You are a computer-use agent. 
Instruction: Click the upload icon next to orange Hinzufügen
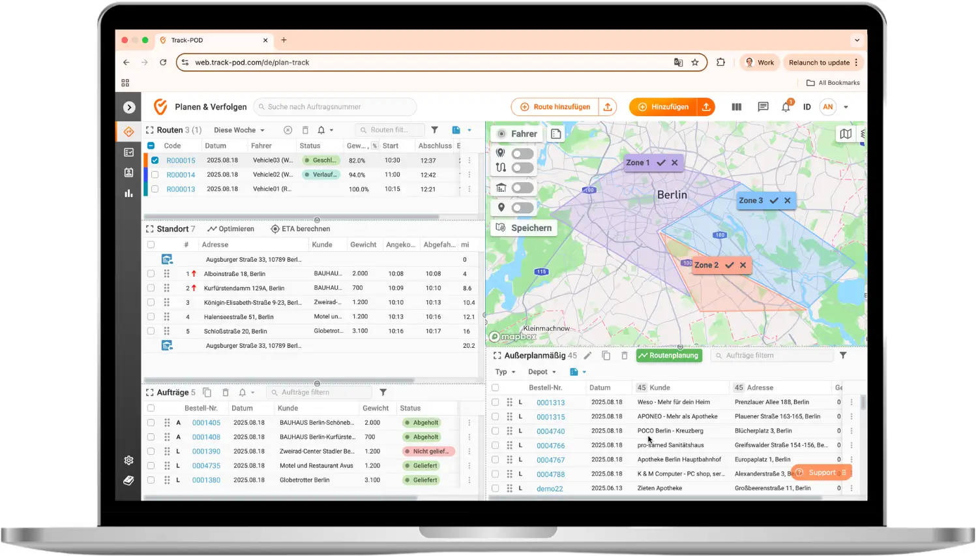point(706,107)
